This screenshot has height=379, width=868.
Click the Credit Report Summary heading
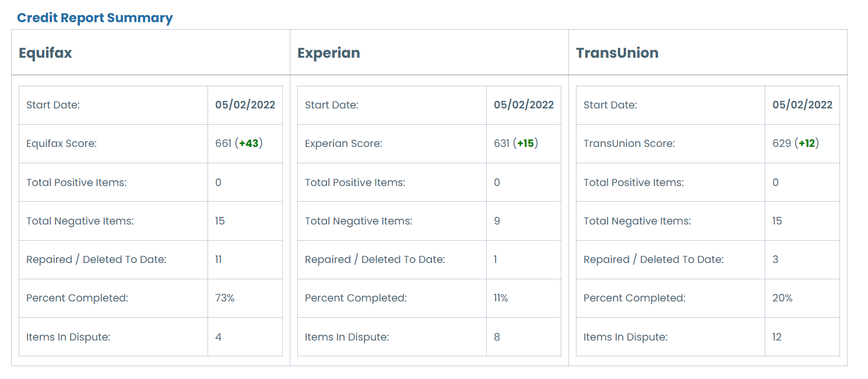tap(95, 18)
